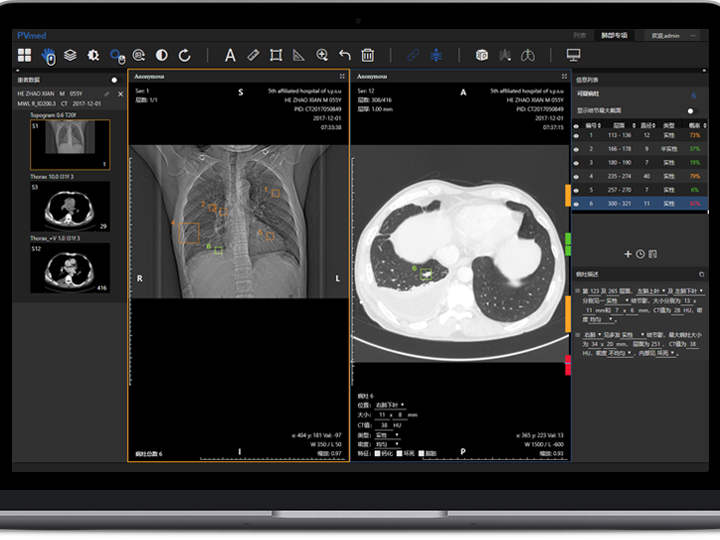Click the undo arrow icon
Viewport: 720px width, 540px height.
(345, 55)
